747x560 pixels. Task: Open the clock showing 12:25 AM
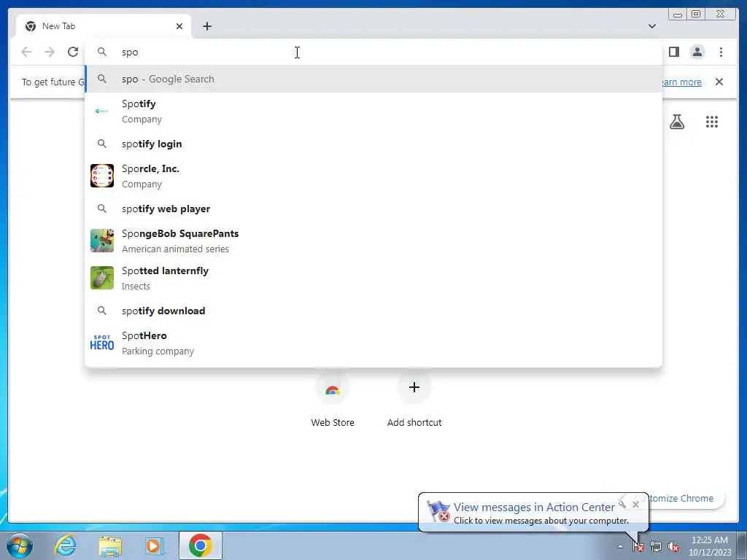[710, 546]
